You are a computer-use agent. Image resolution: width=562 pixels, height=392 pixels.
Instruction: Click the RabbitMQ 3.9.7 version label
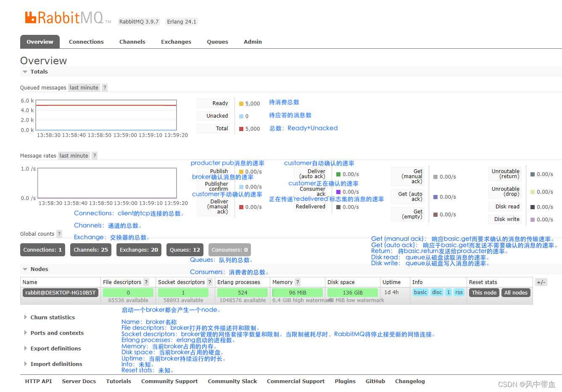[139, 22]
